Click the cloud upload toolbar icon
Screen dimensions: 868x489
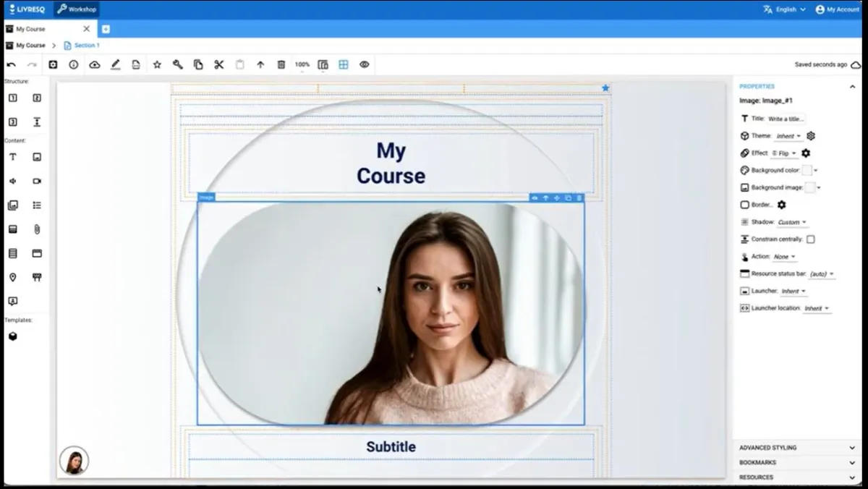point(95,64)
